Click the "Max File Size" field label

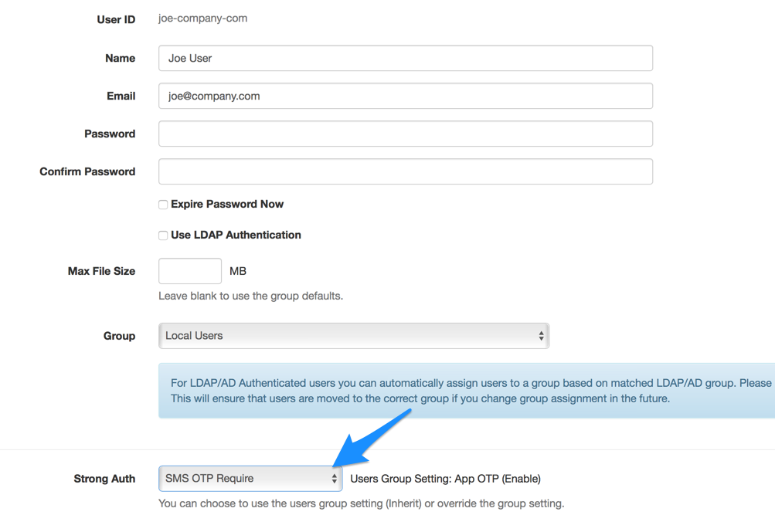click(101, 271)
